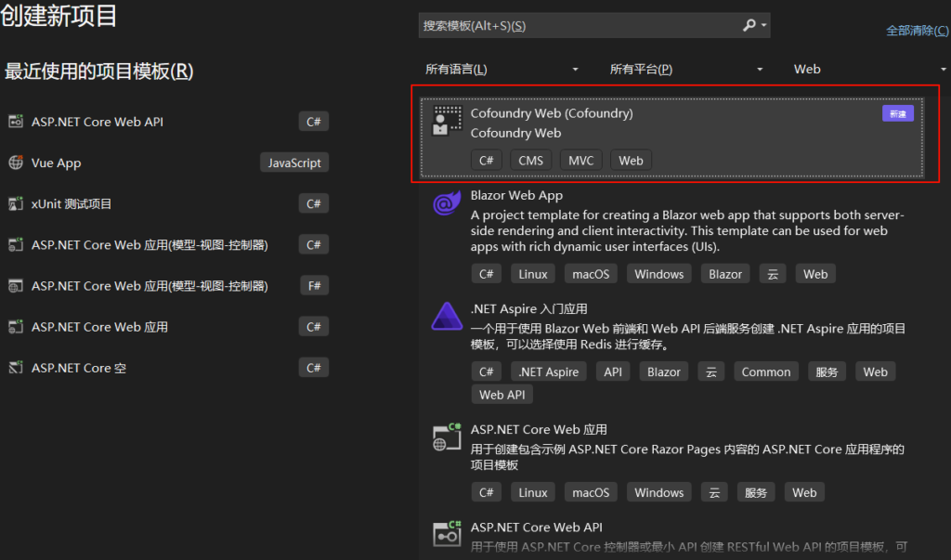Screen dimensions: 951x560
Task: Click the ASP.NET Core Web 应用 icon in template list
Action: click(447, 436)
